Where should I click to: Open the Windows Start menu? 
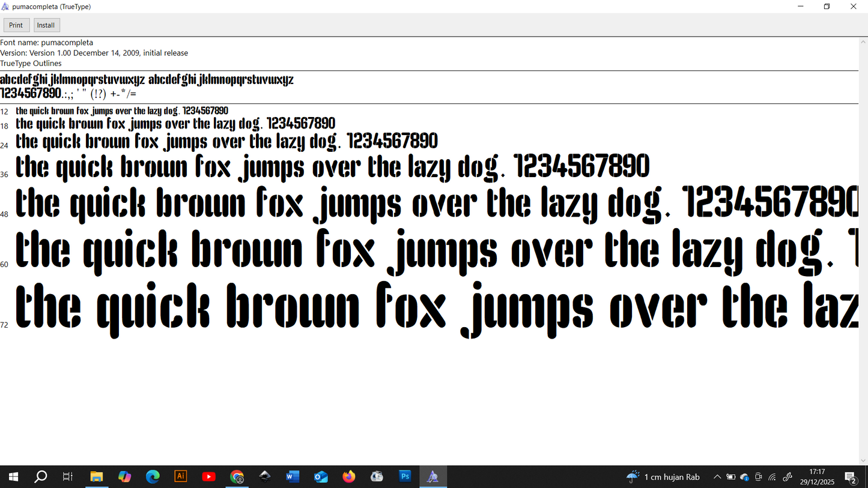13,477
